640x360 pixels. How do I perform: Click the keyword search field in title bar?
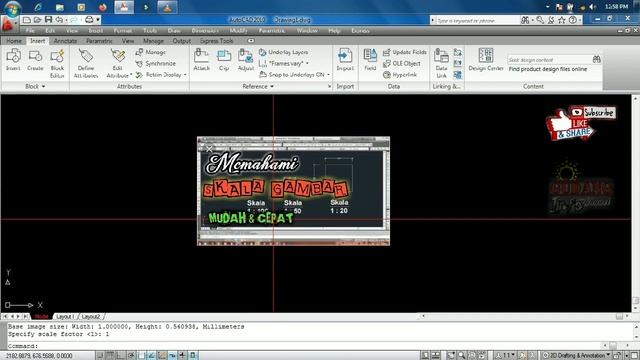pos(478,20)
